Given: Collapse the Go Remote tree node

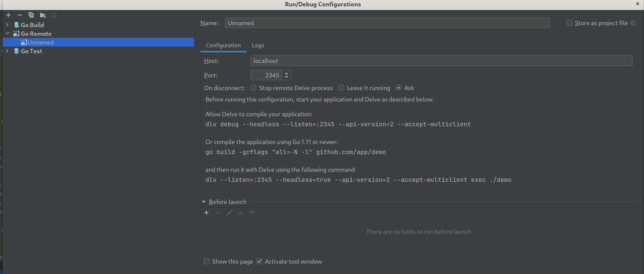Looking at the screenshot, I should coord(7,34).
